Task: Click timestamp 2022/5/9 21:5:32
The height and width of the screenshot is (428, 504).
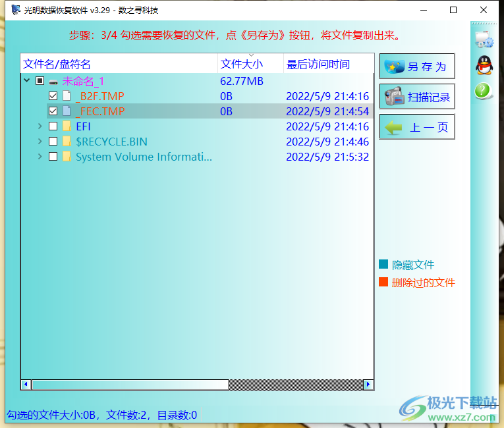Action: click(327, 157)
